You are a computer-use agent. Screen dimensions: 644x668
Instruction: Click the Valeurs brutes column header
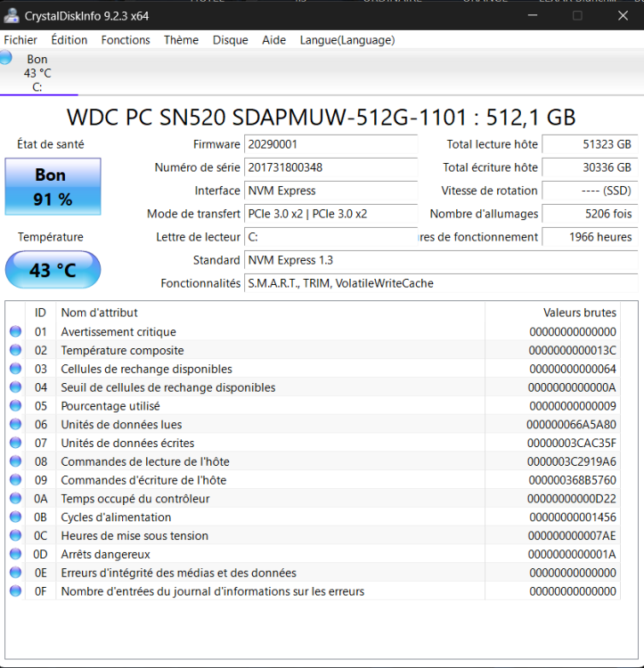click(553, 313)
